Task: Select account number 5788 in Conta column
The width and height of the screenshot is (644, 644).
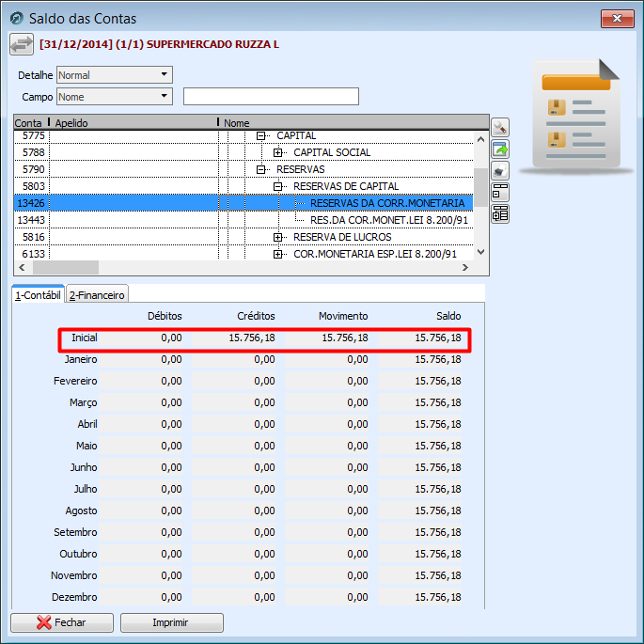Action: click(x=33, y=152)
